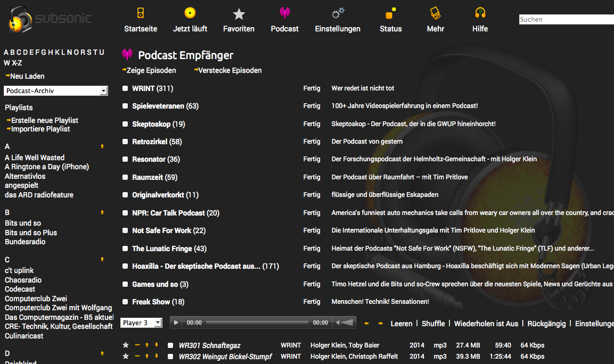This screenshot has height=364, width=614.
Task: Click the Verstecke Episoden link
Action: tap(230, 70)
